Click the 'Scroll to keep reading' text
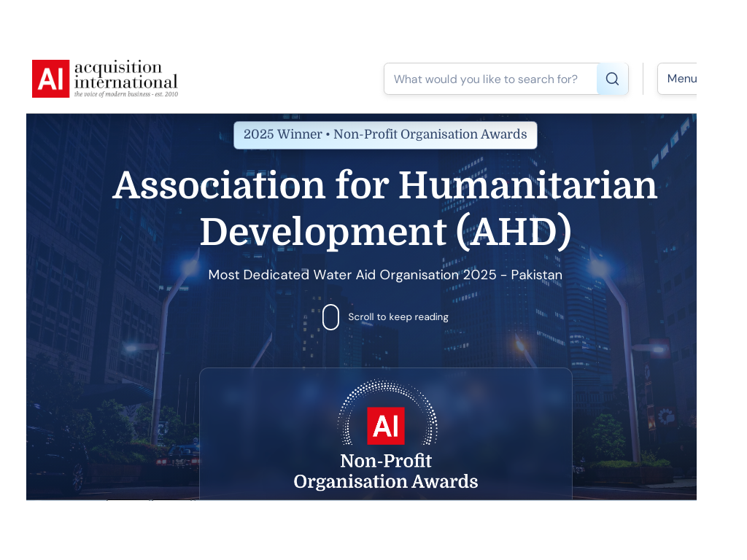Screen dimensions: 747x560 click(x=398, y=317)
